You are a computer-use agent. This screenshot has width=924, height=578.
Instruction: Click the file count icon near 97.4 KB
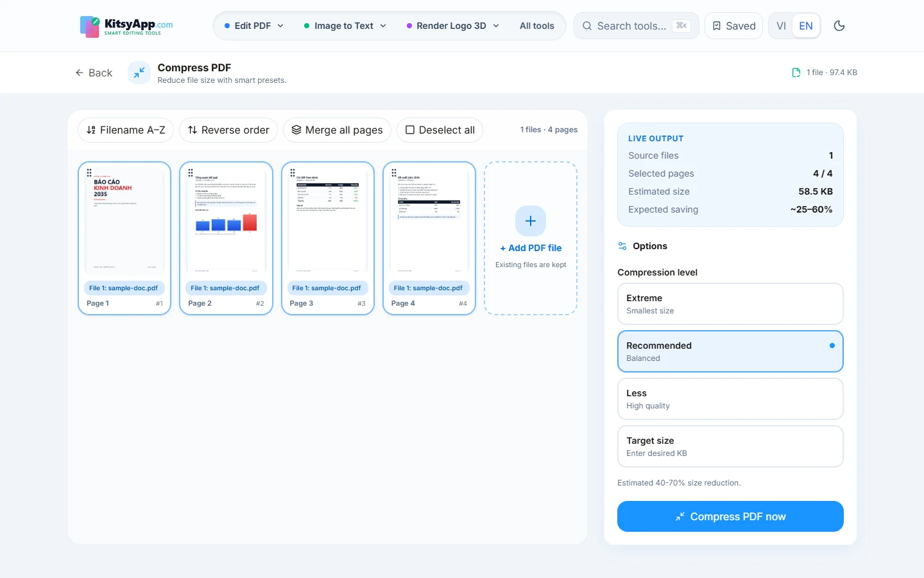click(796, 73)
